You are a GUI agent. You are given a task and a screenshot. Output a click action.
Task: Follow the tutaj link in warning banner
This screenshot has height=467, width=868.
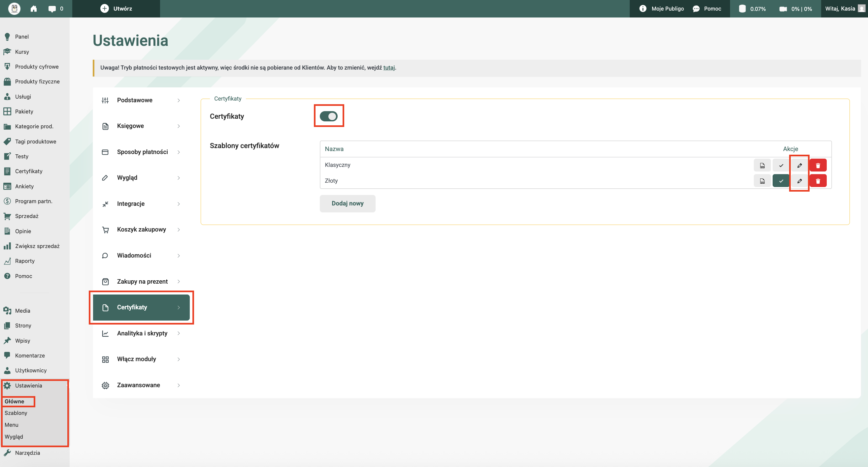coord(388,68)
